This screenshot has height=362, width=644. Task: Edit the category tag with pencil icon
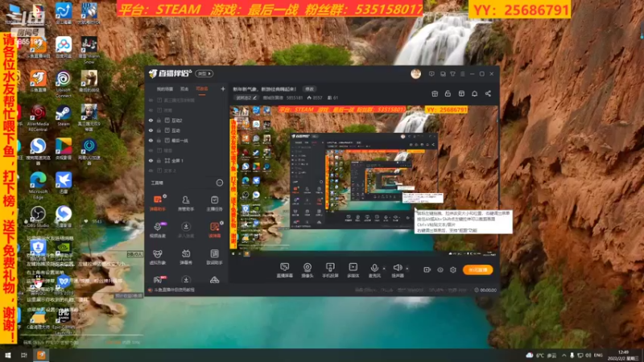tap(247, 97)
